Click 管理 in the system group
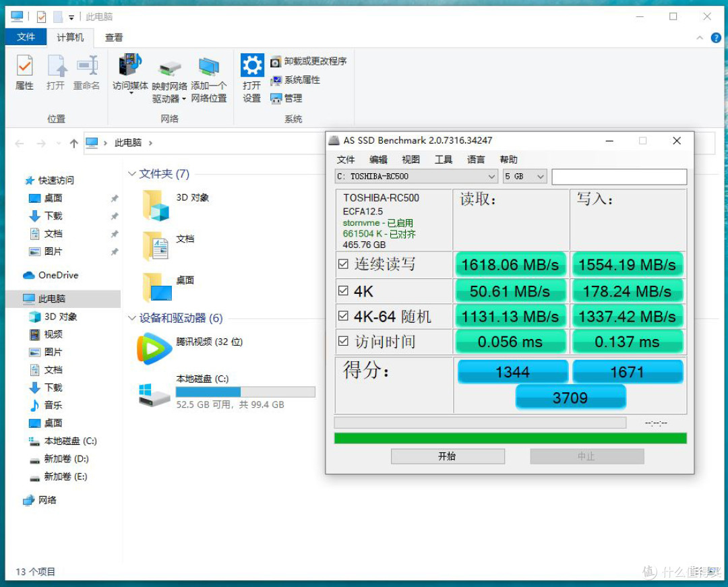This screenshot has height=587, width=728. (286, 98)
